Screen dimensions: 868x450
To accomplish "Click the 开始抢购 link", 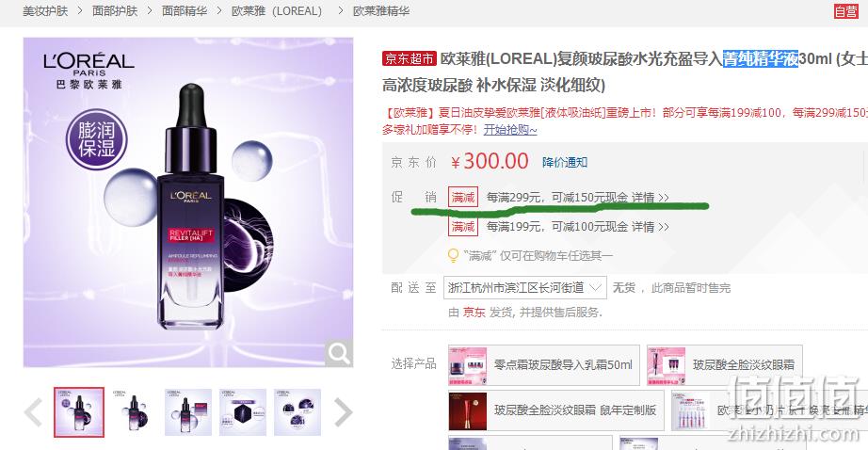I will pyautogui.click(x=510, y=130).
